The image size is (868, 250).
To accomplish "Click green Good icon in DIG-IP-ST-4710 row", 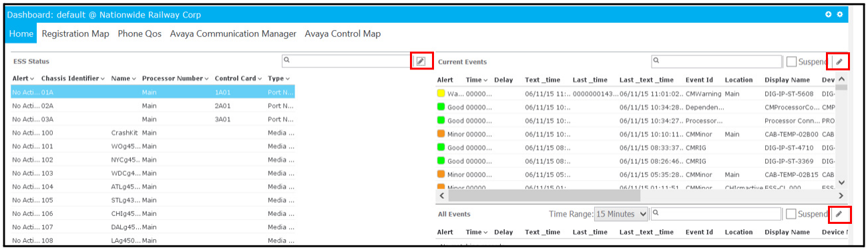I will pyautogui.click(x=441, y=148).
